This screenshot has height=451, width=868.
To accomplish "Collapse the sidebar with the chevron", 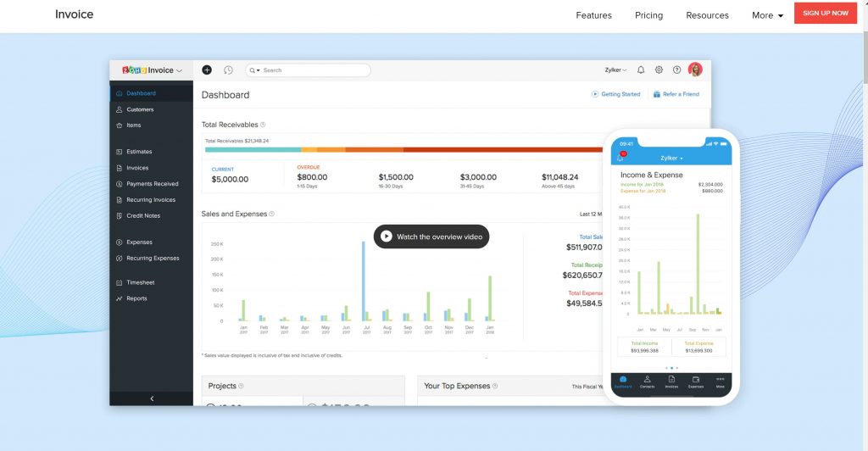I will coord(152,398).
